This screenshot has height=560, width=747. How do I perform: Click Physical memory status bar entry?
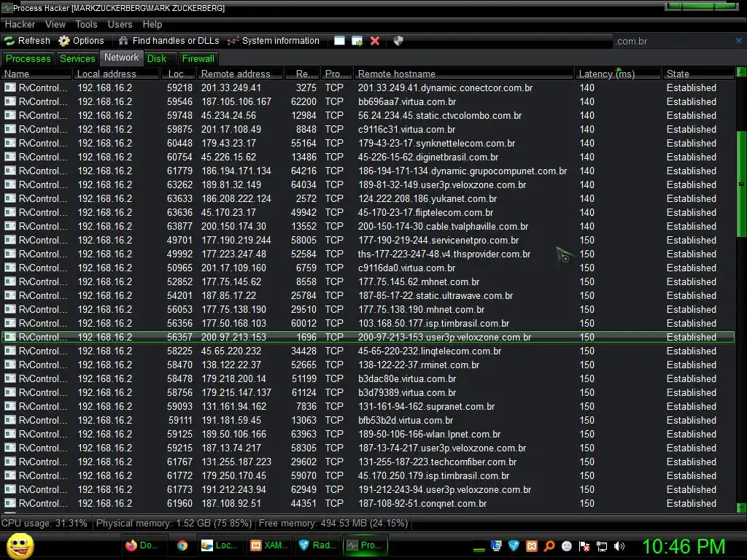coord(174,523)
